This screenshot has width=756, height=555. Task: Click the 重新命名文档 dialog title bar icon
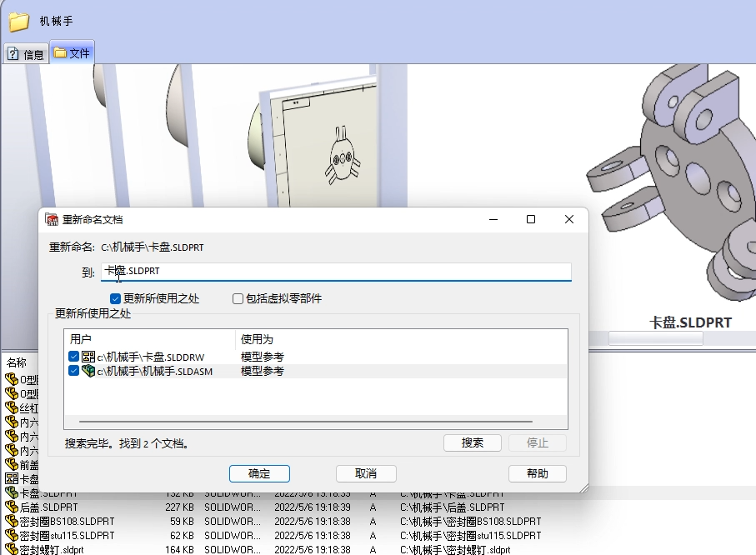tap(50, 218)
